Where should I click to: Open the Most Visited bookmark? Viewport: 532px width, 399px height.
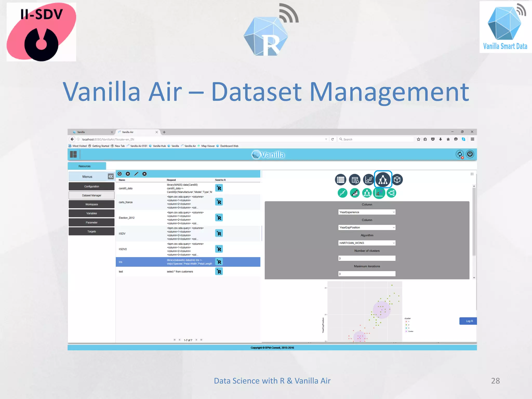coord(77,146)
